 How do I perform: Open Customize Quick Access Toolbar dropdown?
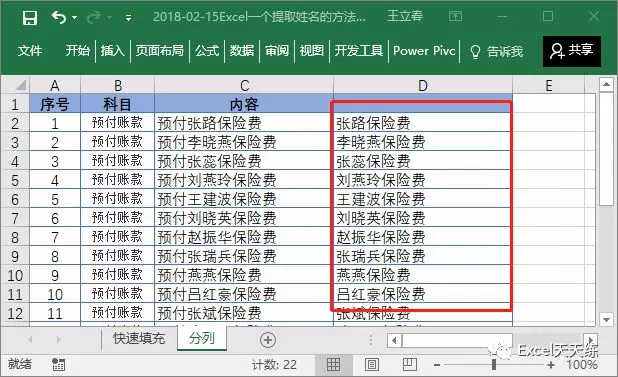click(128, 18)
